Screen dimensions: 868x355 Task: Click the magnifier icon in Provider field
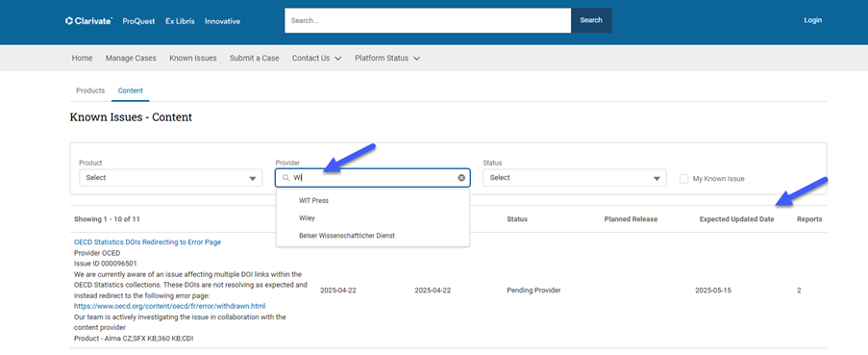pyautogui.click(x=285, y=178)
